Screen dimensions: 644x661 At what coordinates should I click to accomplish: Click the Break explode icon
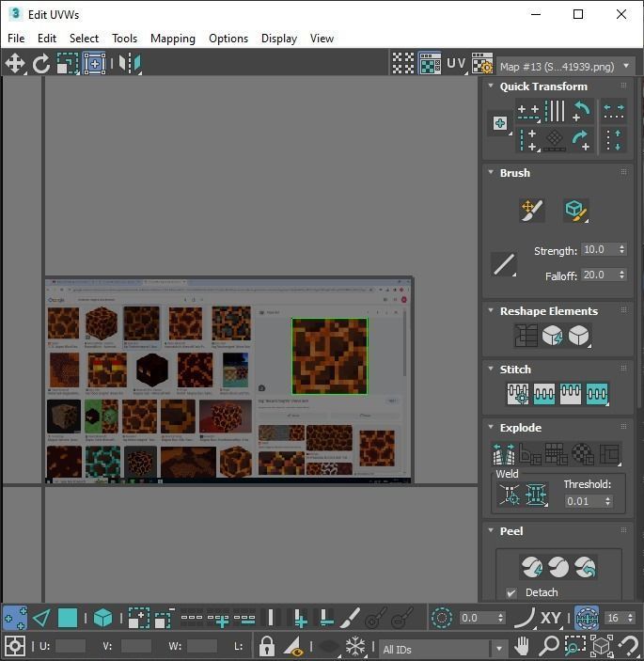(504, 454)
